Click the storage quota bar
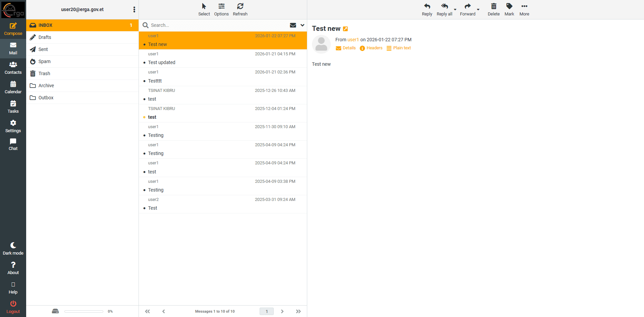Viewport: 644px width, 317px height. 84,311
